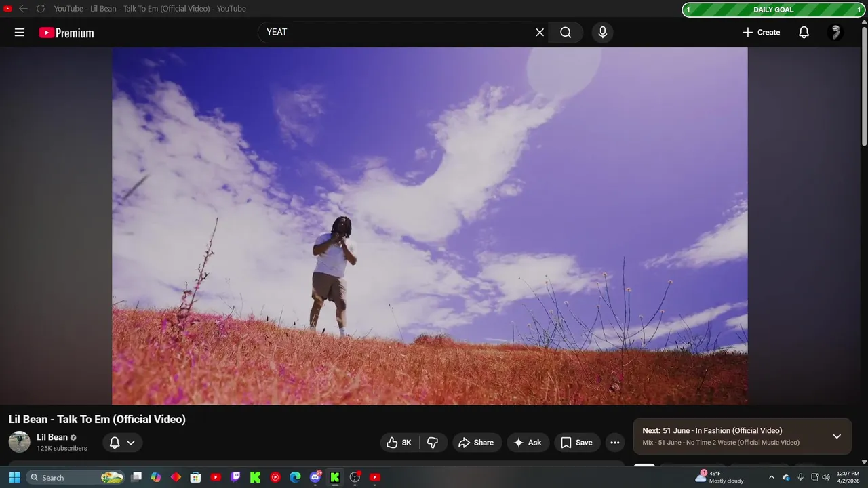Open the highlighted active Kick taskbar icon
This screenshot has width=868, height=488.
(335, 477)
